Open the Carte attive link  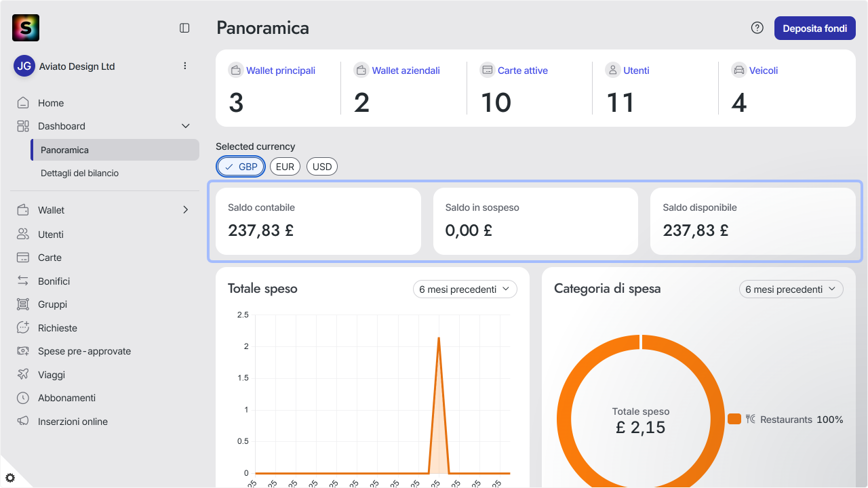tap(523, 70)
